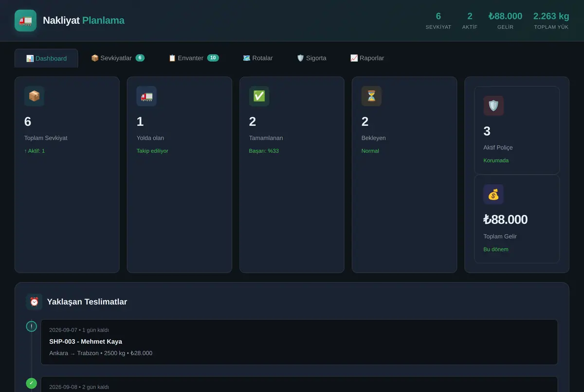Click the TOPLAM YÜK header stat 2.263 kg

tap(551, 20)
